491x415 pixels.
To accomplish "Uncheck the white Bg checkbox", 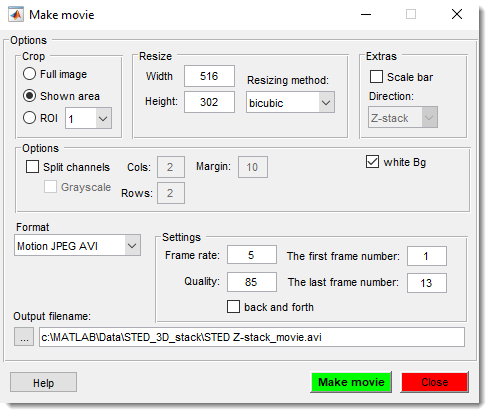I will click(x=372, y=162).
